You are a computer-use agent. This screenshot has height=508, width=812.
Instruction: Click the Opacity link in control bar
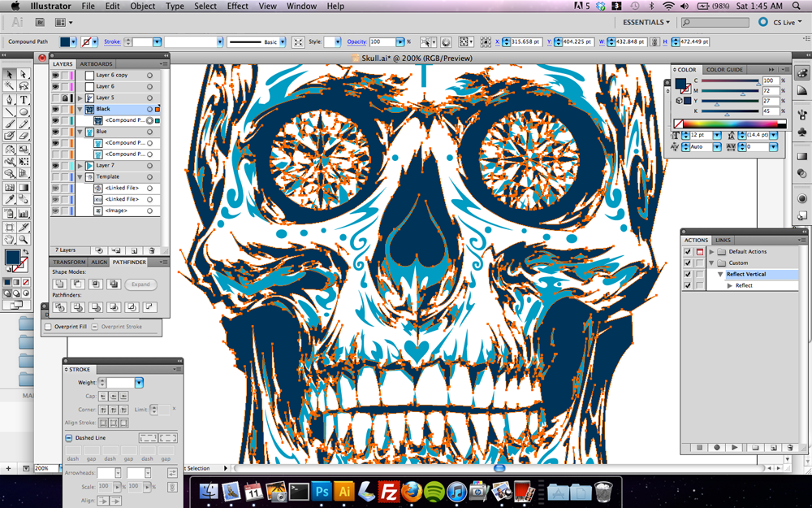[356, 42]
